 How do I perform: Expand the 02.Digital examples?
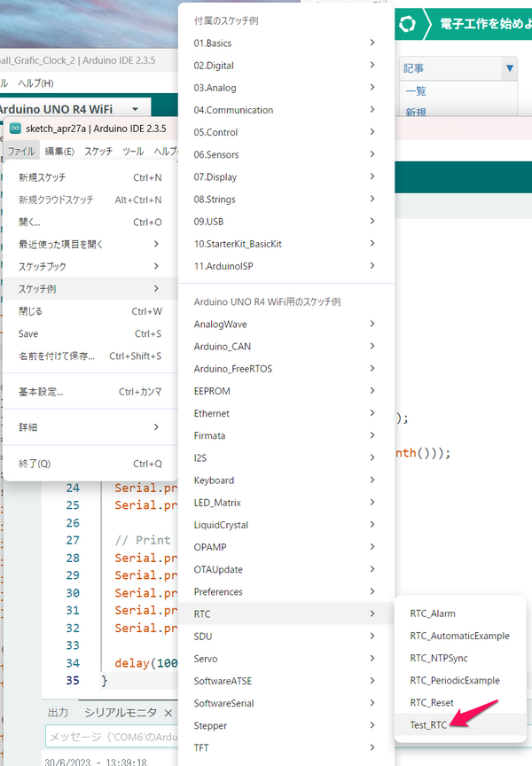286,66
